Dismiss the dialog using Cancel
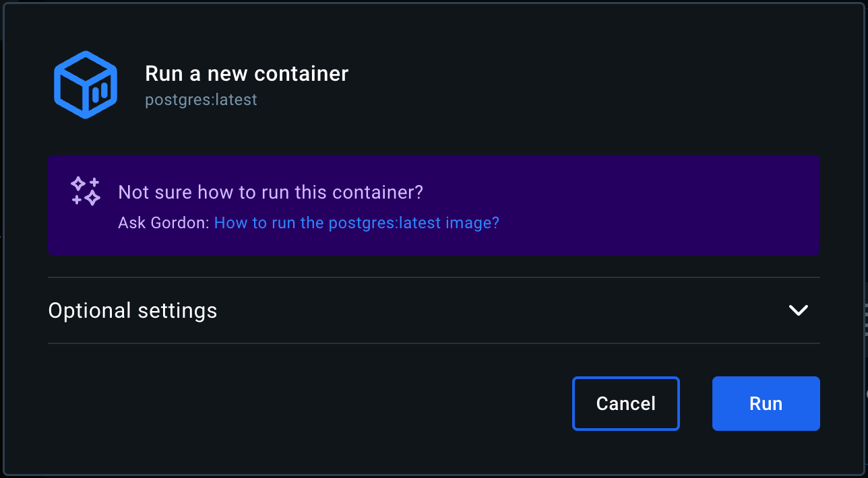 (625, 403)
